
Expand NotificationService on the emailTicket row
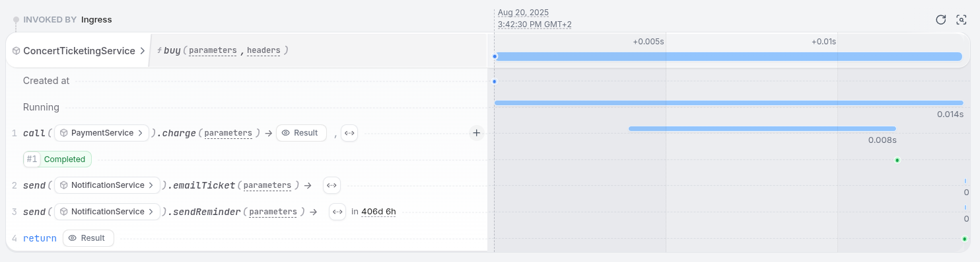[x=108, y=185]
